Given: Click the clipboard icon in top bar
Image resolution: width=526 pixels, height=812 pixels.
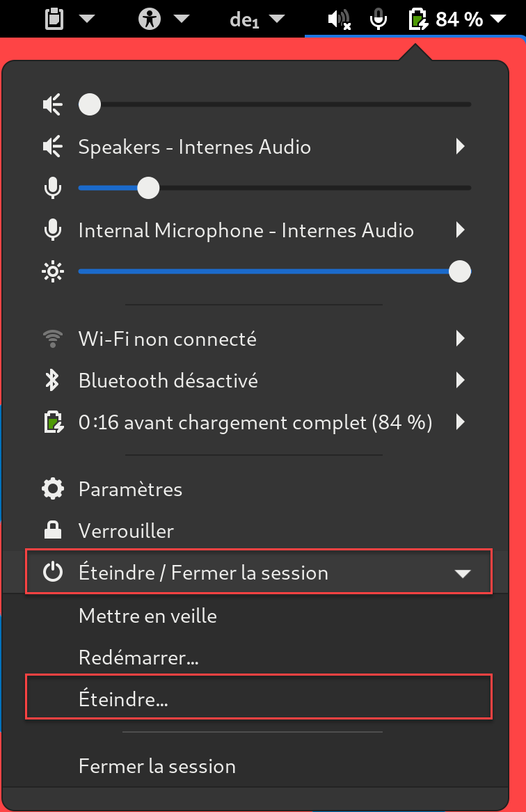Looking at the screenshot, I should click(x=54, y=19).
